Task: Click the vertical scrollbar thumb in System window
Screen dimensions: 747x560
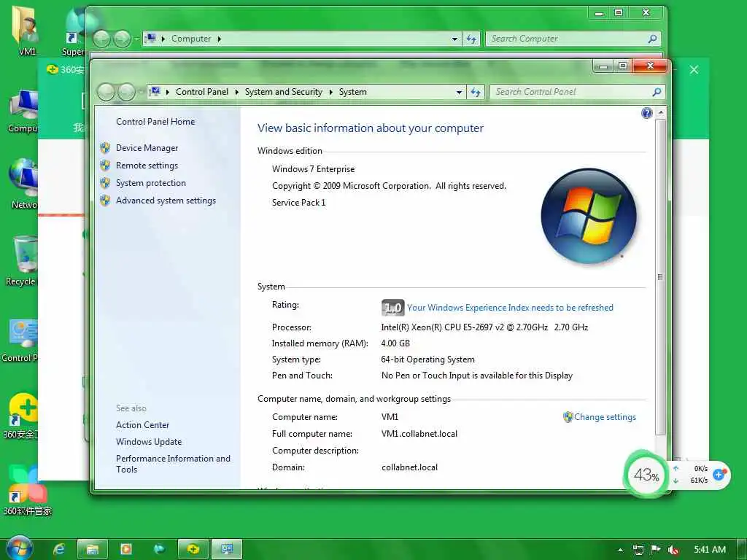Action: pos(660,277)
